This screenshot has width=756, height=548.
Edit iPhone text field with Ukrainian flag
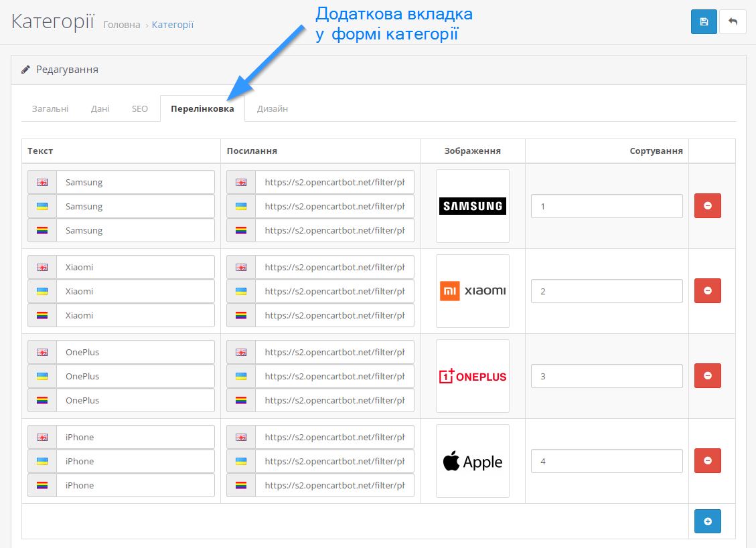coord(135,461)
